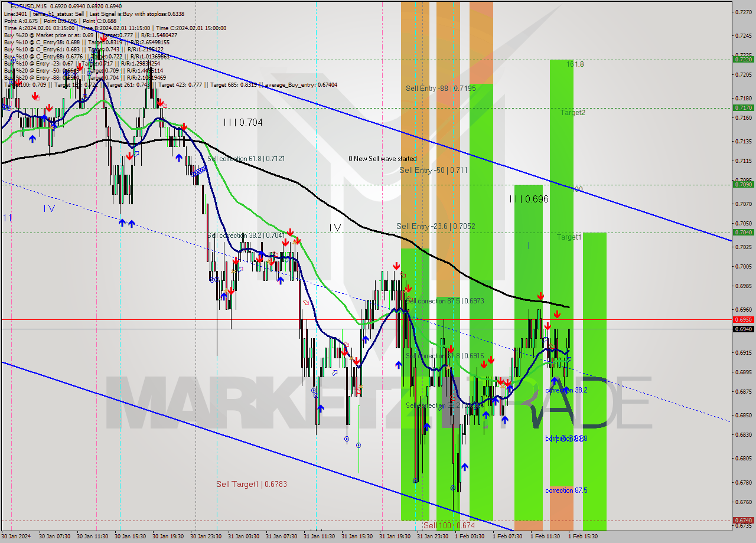Click green price tag 0.7040
This screenshot has width=756, height=543.
click(x=743, y=232)
